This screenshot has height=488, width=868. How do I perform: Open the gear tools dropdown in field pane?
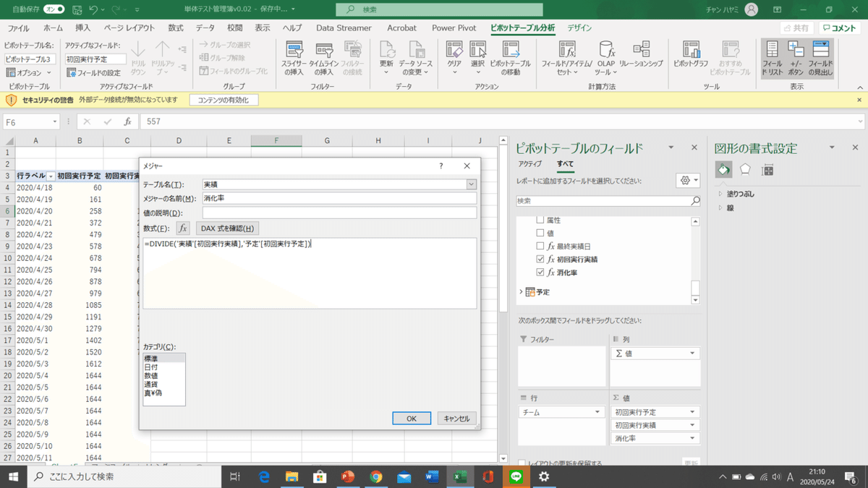(687, 180)
